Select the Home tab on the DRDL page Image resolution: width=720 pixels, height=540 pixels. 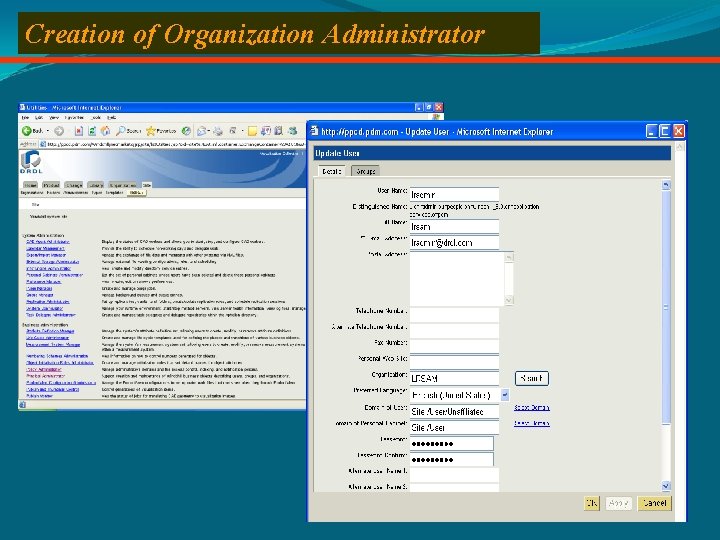click(31, 185)
